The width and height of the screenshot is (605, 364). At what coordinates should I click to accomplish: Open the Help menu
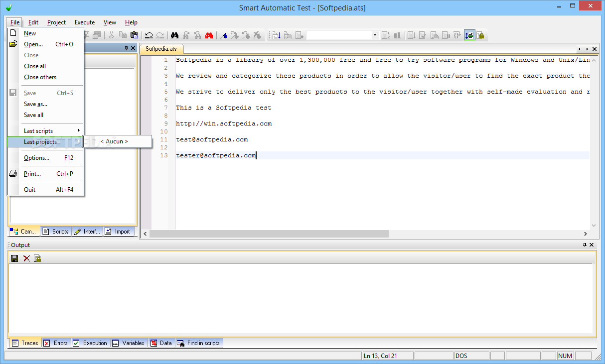click(x=131, y=22)
